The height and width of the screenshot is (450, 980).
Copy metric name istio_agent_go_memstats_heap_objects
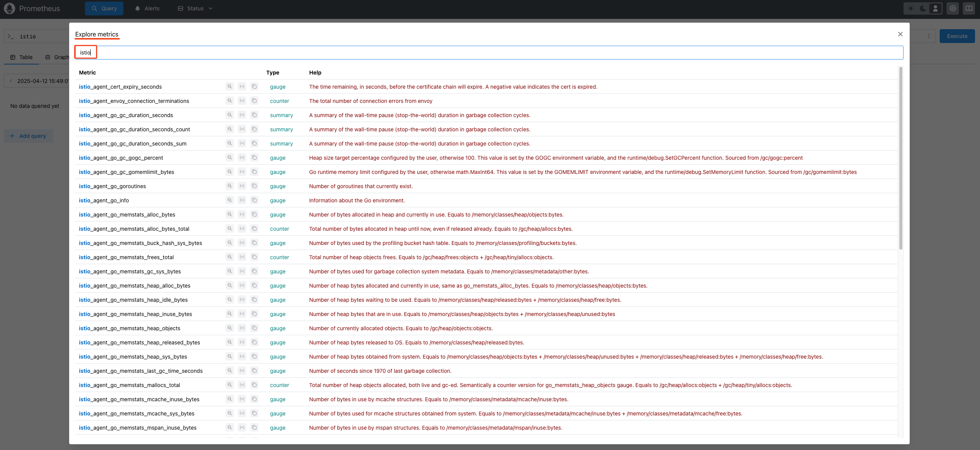pos(254,328)
